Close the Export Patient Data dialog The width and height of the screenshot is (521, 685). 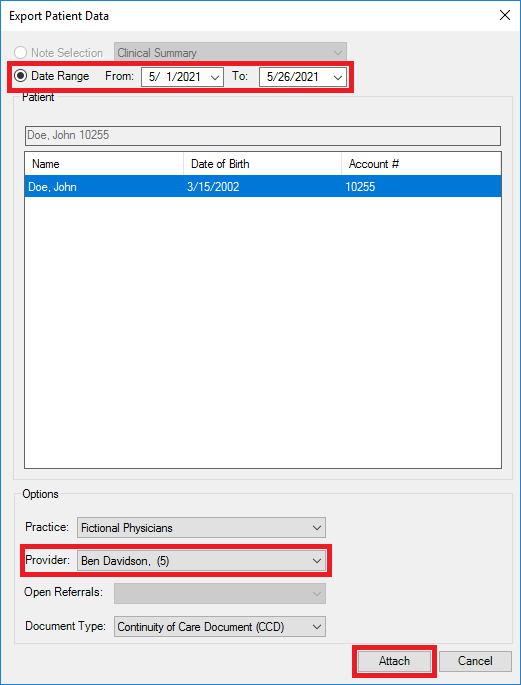pyautogui.click(x=504, y=16)
